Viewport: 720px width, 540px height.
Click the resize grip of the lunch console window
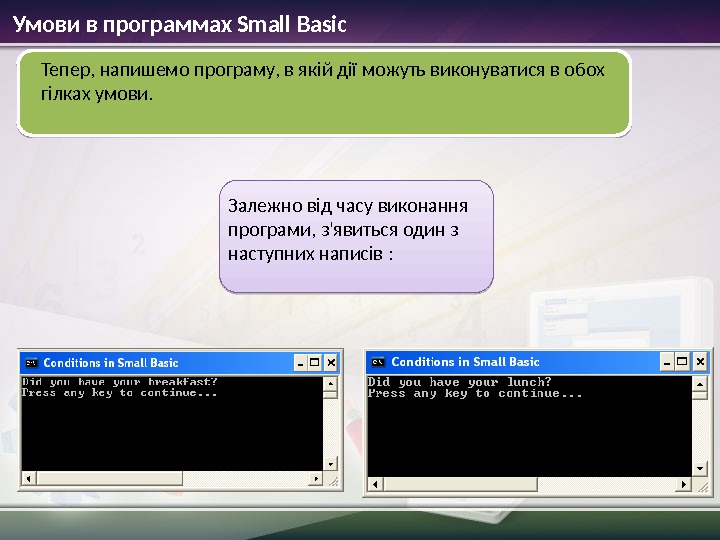tap(702, 486)
